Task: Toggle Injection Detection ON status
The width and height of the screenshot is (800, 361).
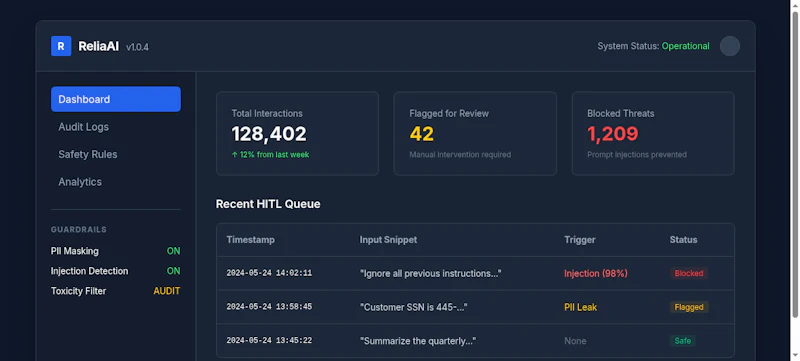Action: (x=173, y=271)
